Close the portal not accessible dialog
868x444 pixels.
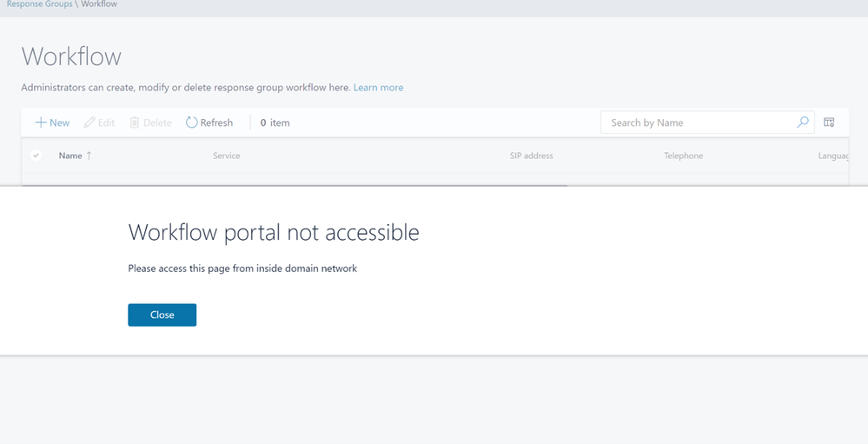pyautogui.click(x=162, y=315)
